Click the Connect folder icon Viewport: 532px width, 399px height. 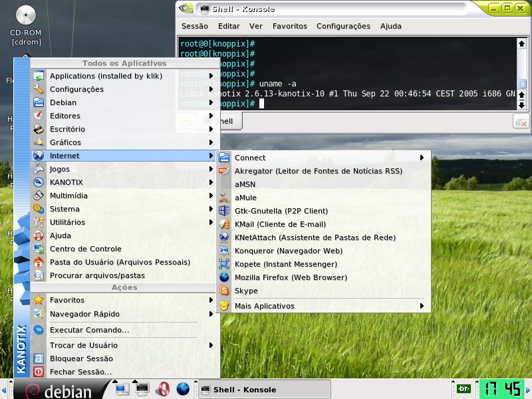pyautogui.click(x=224, y=158)
